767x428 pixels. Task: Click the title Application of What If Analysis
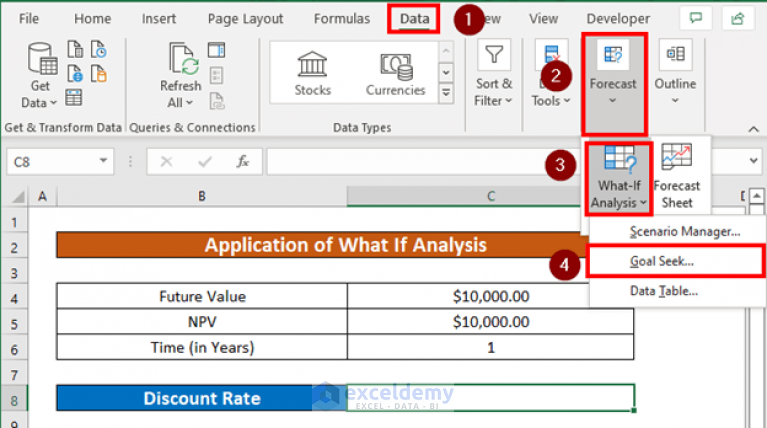[345, 245]
